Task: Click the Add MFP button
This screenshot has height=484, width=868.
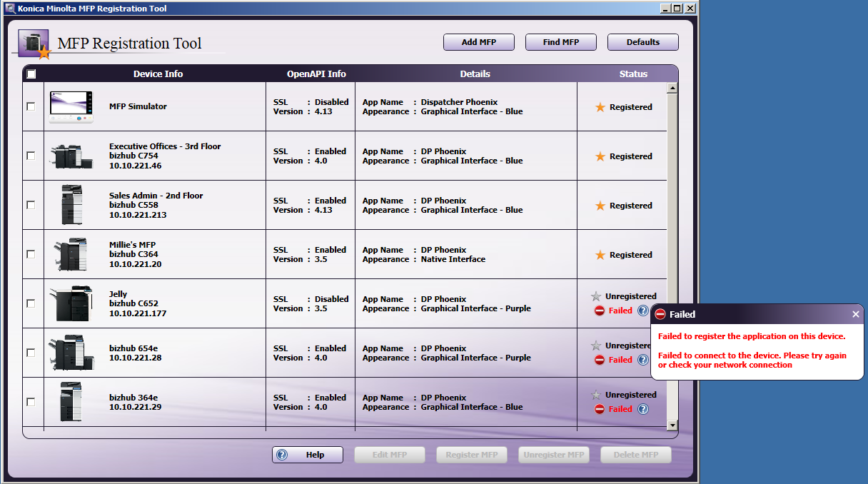Action: pos(479,42)
